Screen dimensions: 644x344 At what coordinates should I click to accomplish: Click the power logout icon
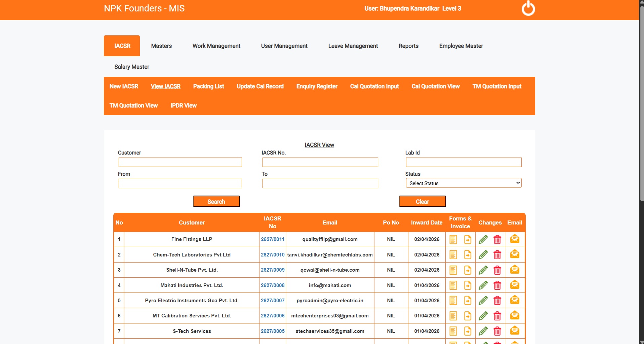point(528,9)
